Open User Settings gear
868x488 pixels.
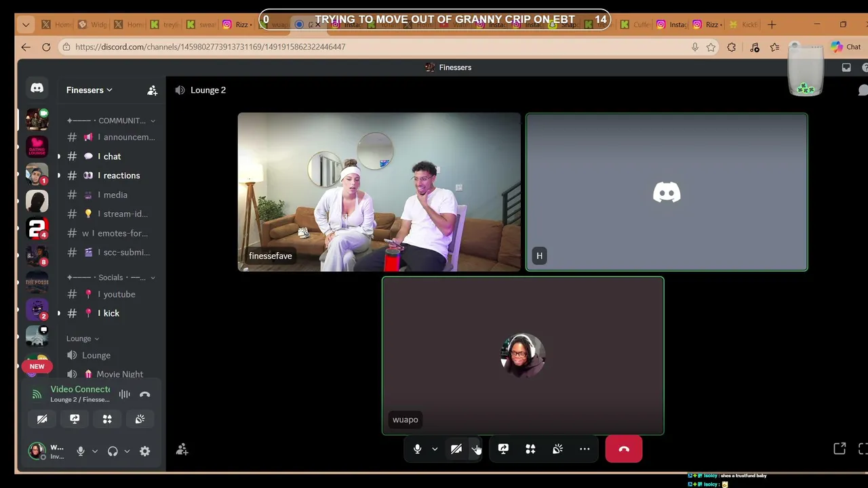[144, 451]
